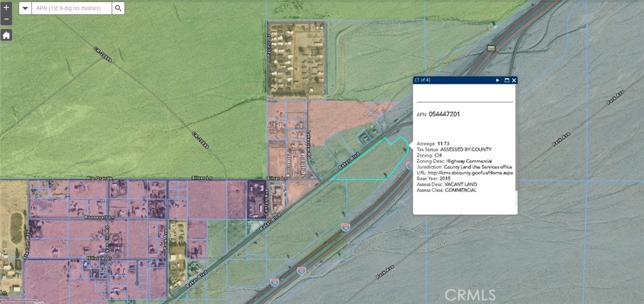
Task: Click the Jurisdiction County Land Use text
Action: (x=464, y=167)
